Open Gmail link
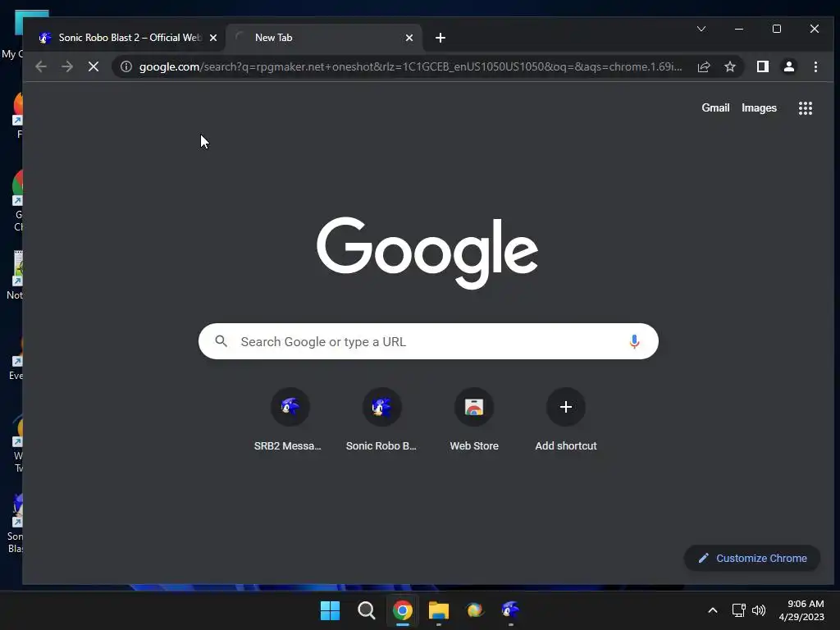This screenshot has height=630, width=840. (x=715, y=108)
